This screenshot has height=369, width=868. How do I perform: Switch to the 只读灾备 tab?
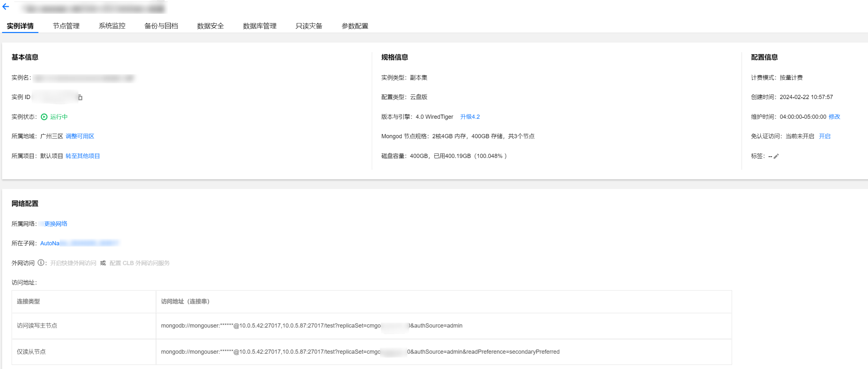click(x=309, y=26)
